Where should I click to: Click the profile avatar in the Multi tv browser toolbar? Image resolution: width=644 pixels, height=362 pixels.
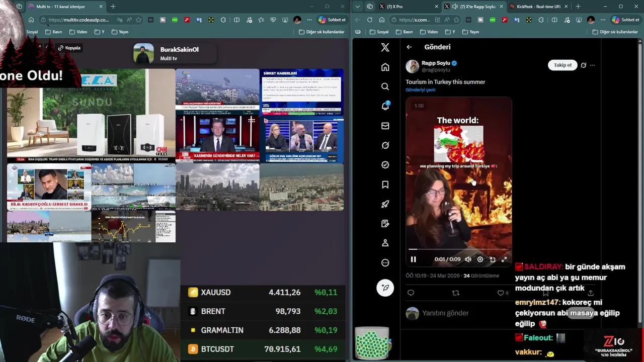[297, 20]
